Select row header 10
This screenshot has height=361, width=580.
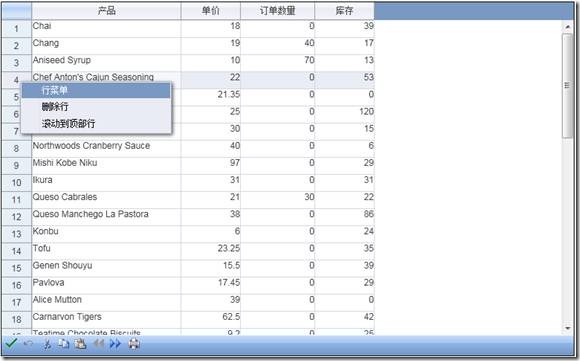(17, 183)
